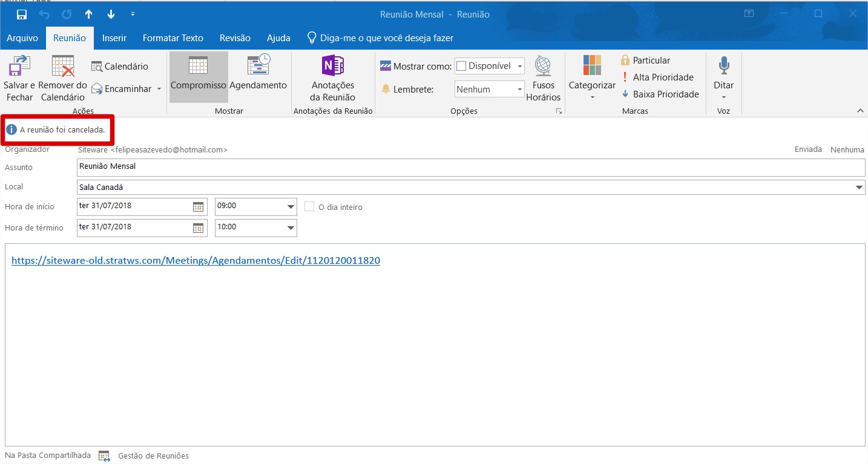This screenshot has width=868, height=464.
Task: Open the siteware-old.stratws.com meeting link
Action: [196, 261]
